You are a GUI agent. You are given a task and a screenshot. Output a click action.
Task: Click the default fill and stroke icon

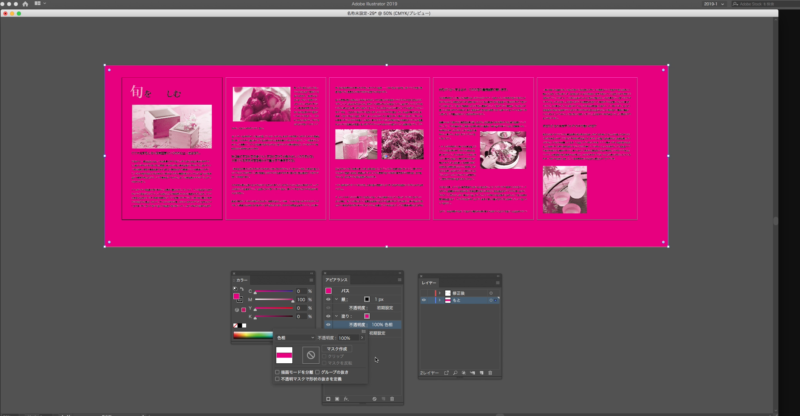click(x=235, y=289)
